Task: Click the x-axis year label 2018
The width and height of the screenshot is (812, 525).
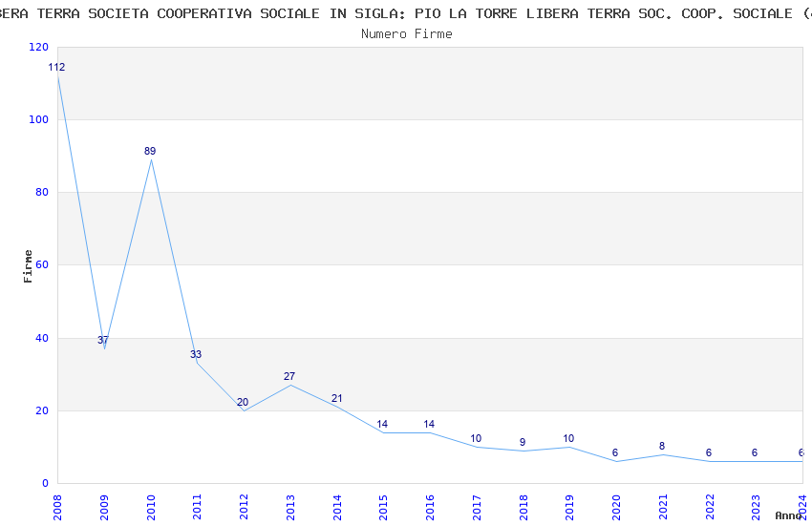Action: tap(524, 507)
